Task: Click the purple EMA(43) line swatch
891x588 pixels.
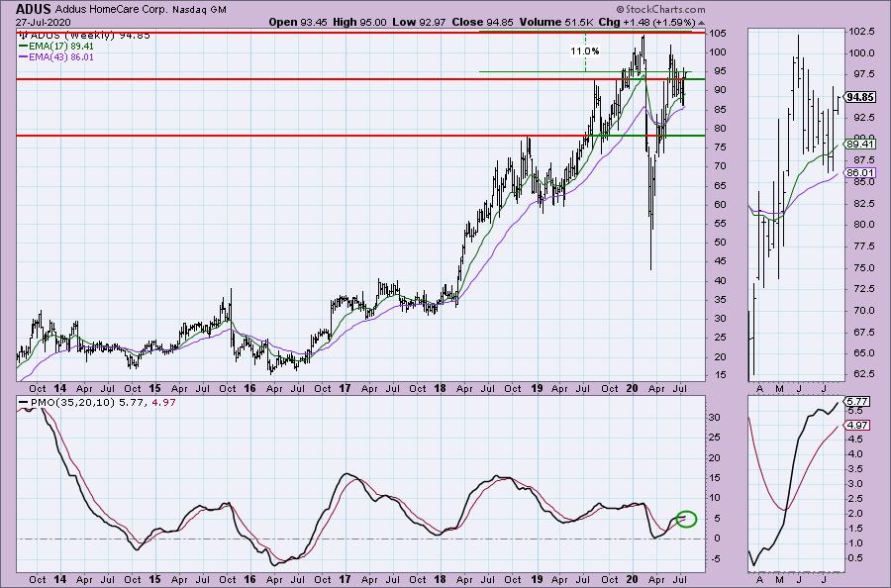Action: (24, 56)
